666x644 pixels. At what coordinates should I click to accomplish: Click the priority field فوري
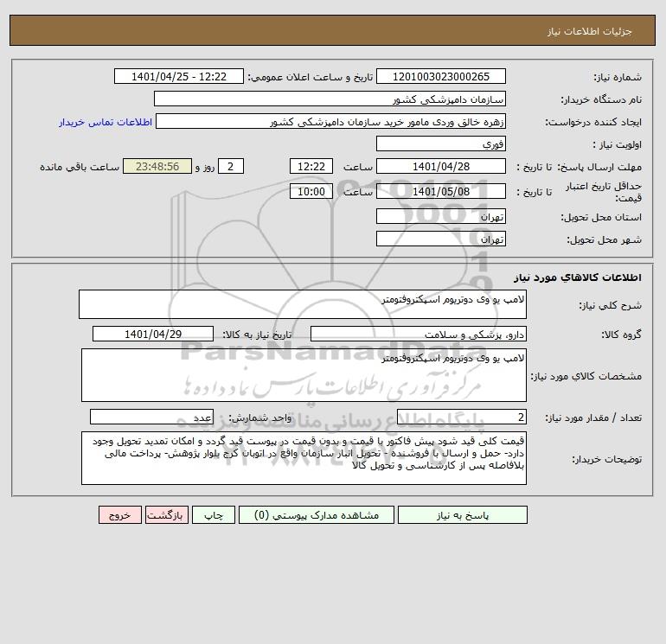(441, 143)
